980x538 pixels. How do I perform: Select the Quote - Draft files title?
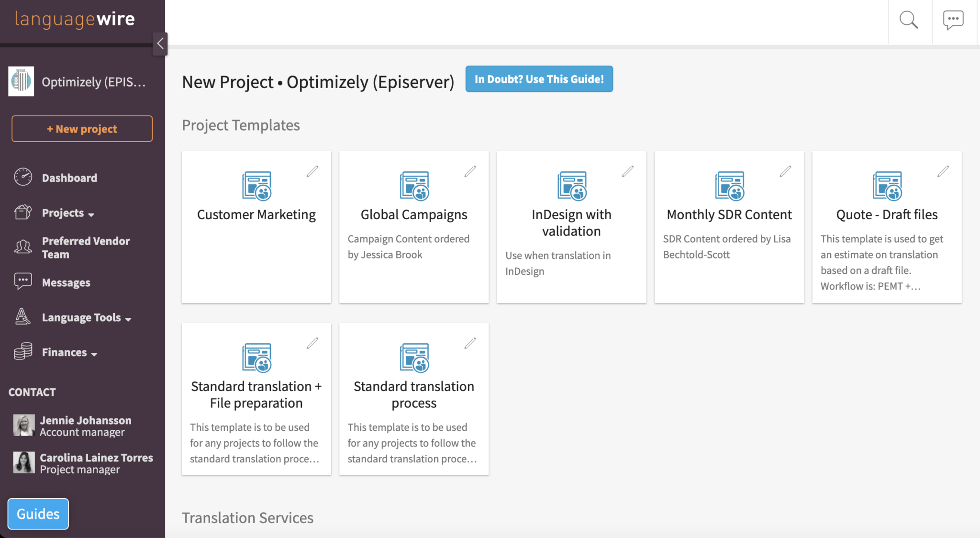coord(887,214)
